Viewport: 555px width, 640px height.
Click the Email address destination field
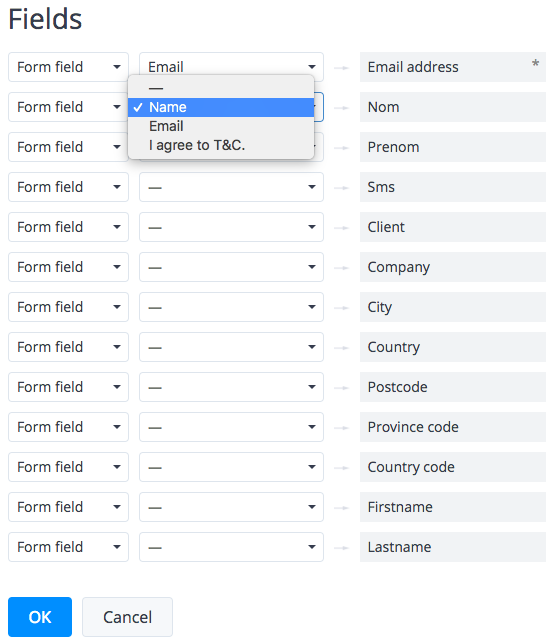(453, 67)
